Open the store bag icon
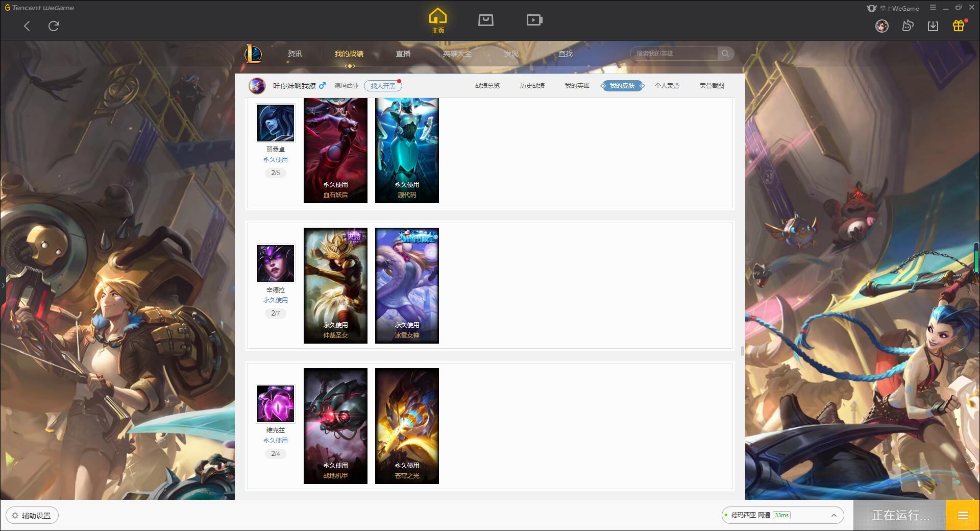This screenshot has width=980, height=531. tap(485, 20)
